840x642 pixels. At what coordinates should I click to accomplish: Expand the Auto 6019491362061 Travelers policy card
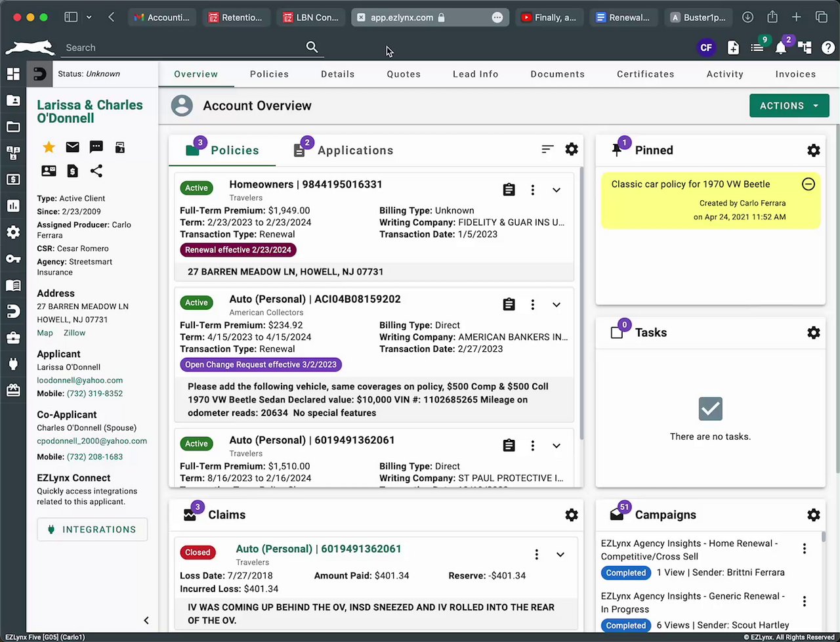coord(556,446)
